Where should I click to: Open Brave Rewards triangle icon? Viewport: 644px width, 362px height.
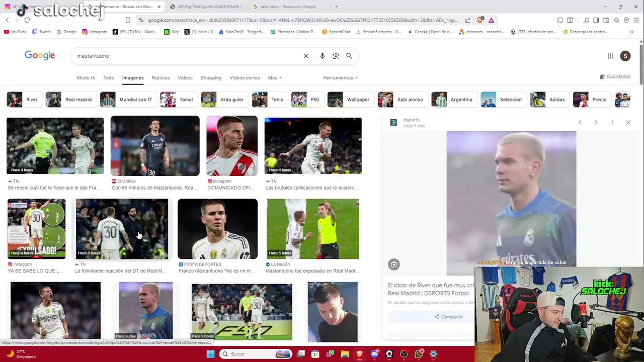(x=491, y=20)
